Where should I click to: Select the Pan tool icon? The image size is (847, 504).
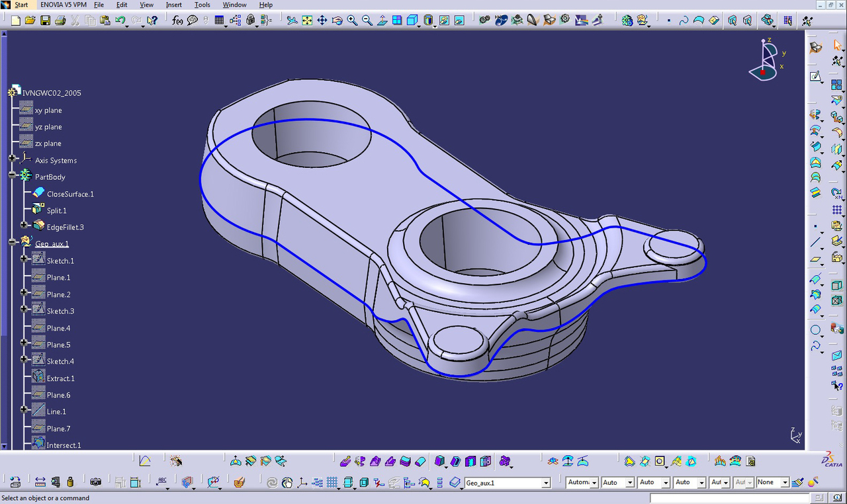[x=322, y=21]
